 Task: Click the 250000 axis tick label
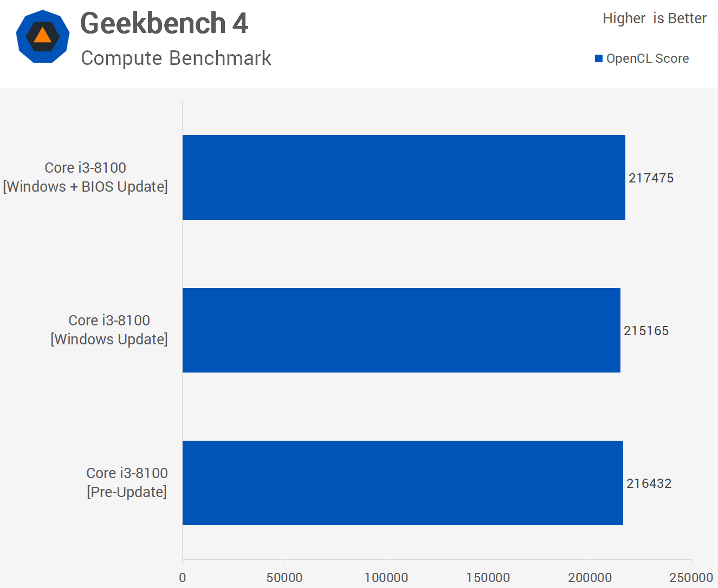pyautogui.click(x=691, y=577)
